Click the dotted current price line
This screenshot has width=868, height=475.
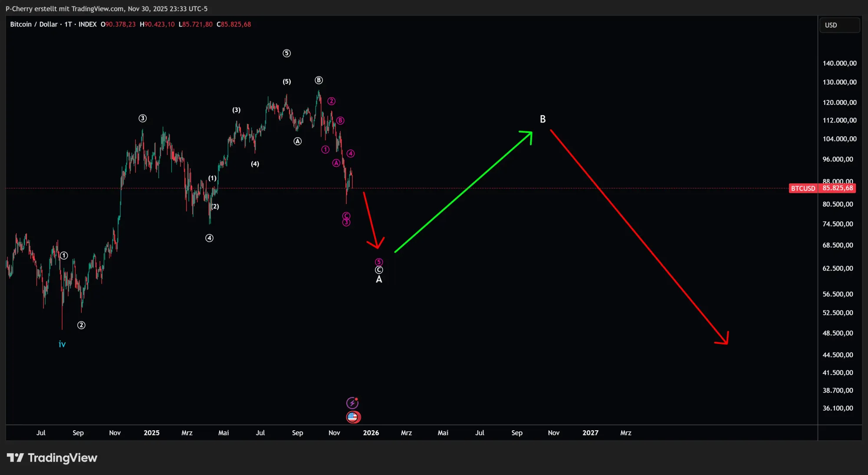pyautogui.click(x=564, y=188)
